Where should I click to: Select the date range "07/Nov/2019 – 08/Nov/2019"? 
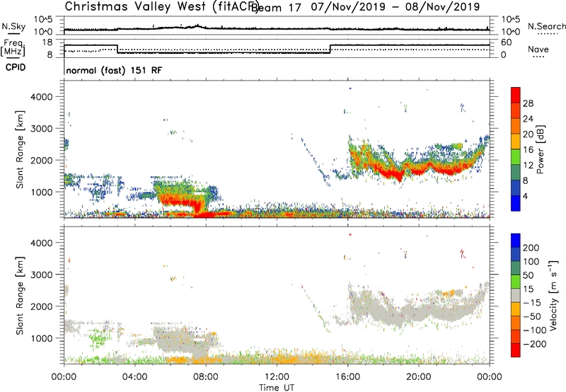coord(395,7)
